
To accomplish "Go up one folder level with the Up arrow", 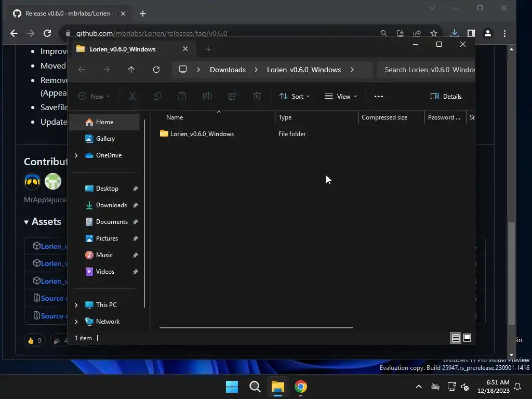I will coord(131,70).
